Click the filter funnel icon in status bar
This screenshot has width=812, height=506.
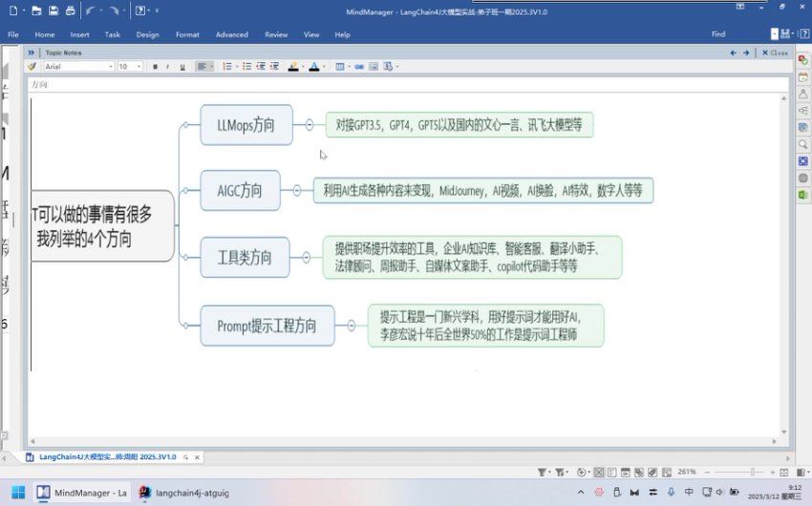pos(542,472)
